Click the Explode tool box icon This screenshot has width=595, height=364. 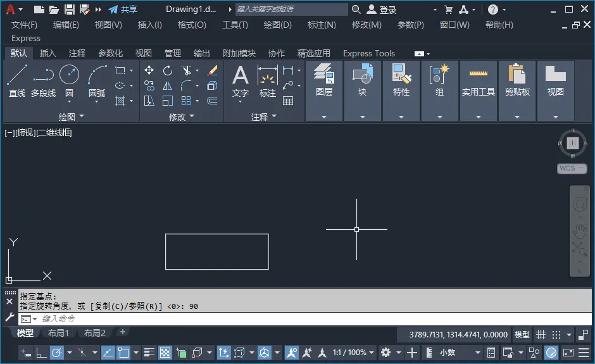pyautogui.click(x=213, y=86)
